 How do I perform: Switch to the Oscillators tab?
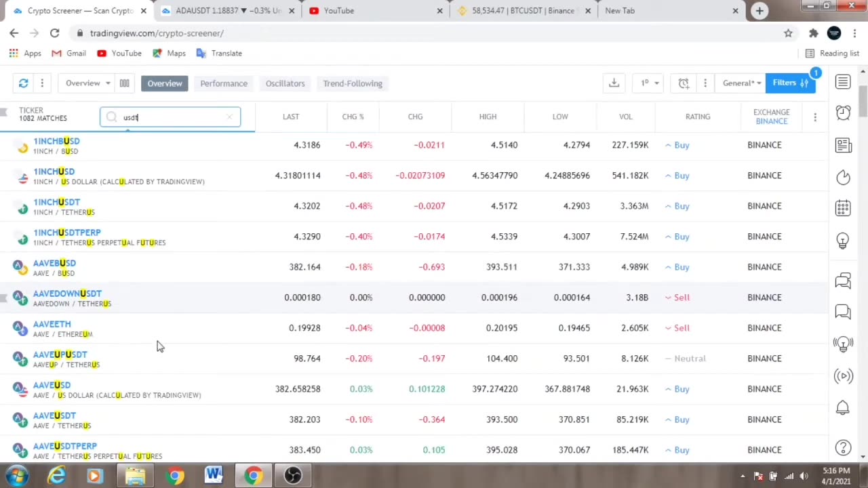(285, 83)
